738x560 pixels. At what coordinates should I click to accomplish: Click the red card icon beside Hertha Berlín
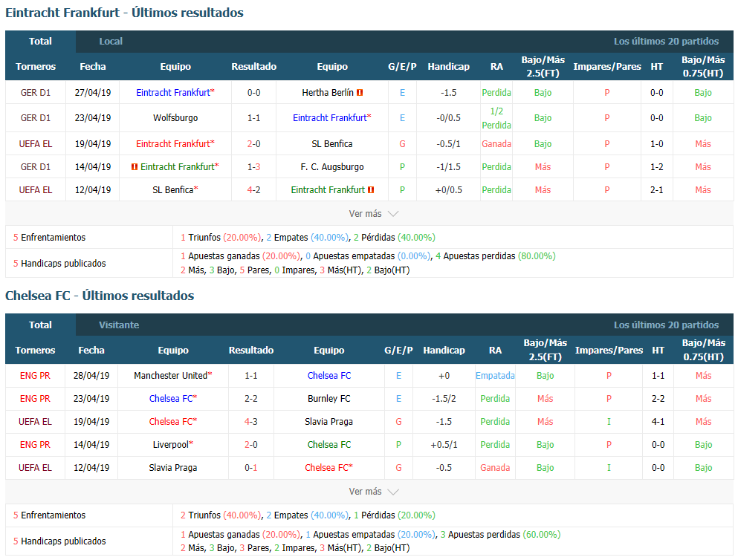[x=360, y=93]
